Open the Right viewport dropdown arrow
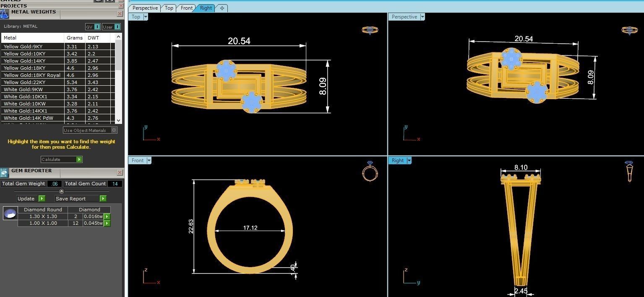The image size is (644, 297). 409,160
